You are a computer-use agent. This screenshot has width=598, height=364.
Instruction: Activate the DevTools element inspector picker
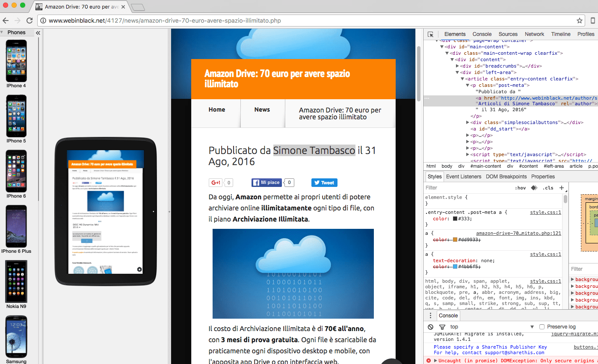click(430, 34)
